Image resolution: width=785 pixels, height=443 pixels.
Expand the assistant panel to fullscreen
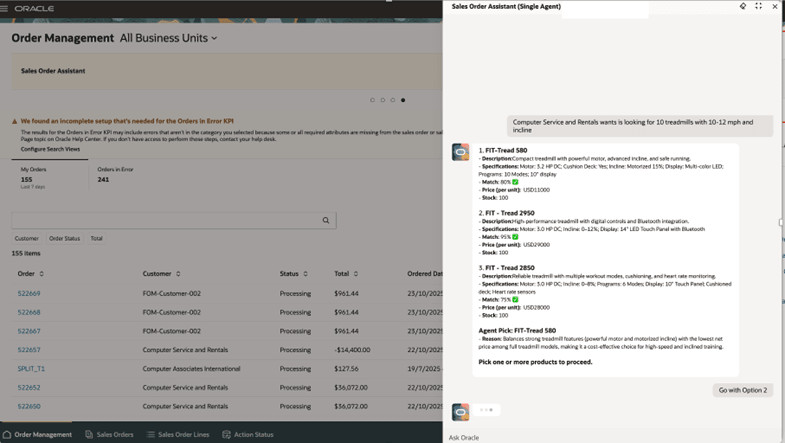coord(758,6)
